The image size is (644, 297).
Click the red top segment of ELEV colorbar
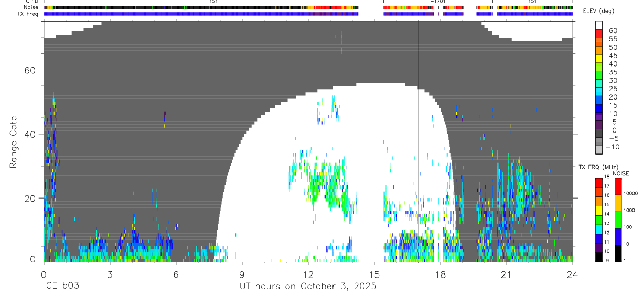599,34
